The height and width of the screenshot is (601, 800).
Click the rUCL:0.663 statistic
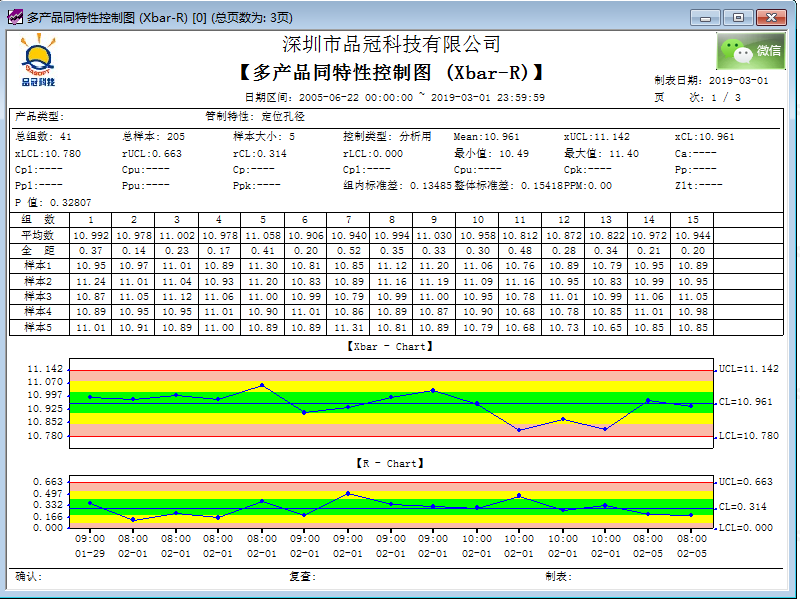(x=152, y=154)
